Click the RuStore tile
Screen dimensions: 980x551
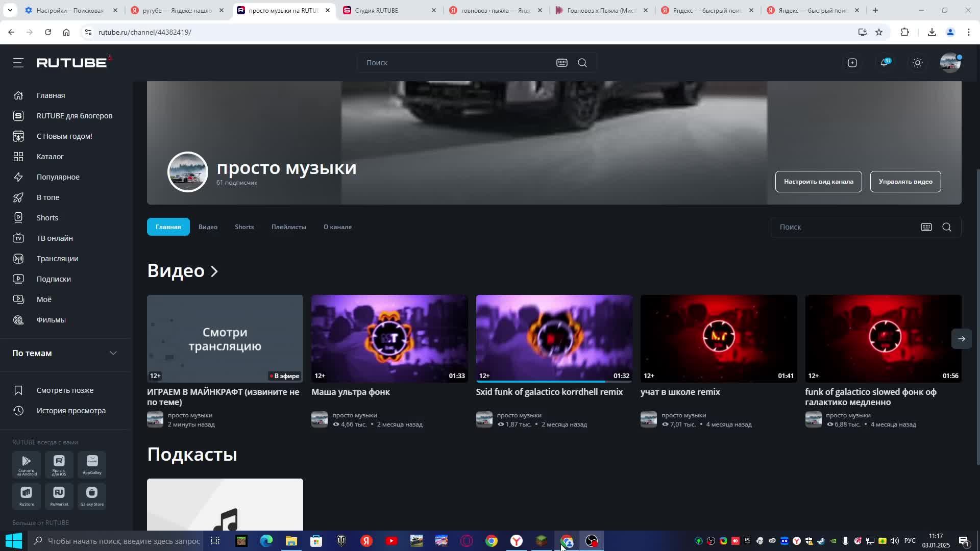tap(27, 496)
